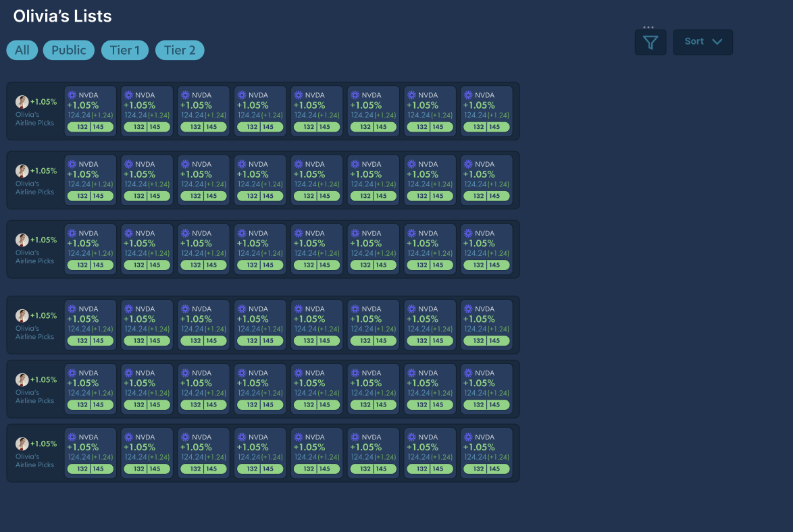Select the first NVDA stock card
This screenshot has height=532, width=793.
point(90,110)
